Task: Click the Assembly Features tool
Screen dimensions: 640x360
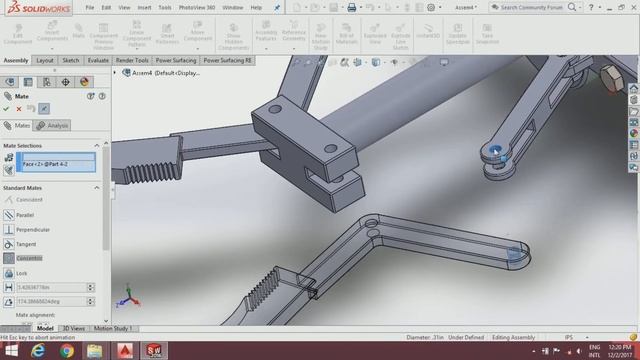Action: (266, 31)
